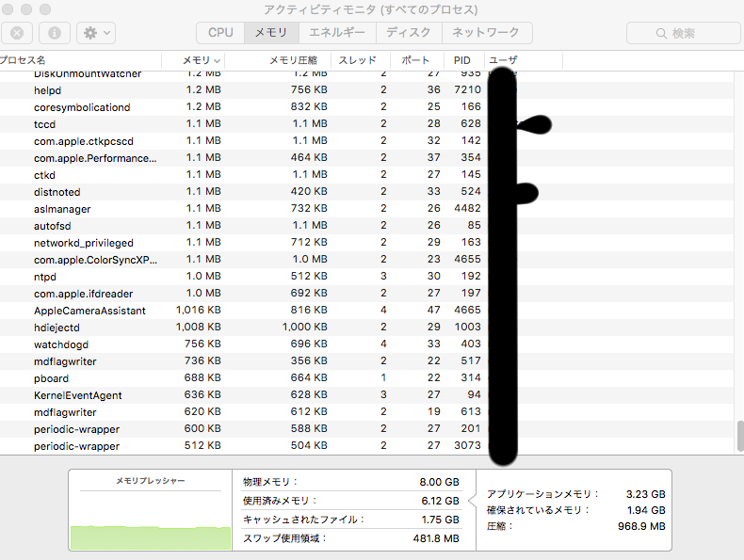Select the tccd process row
The image size is (744, 560).
pyautogui.click(x=367, y=124)
